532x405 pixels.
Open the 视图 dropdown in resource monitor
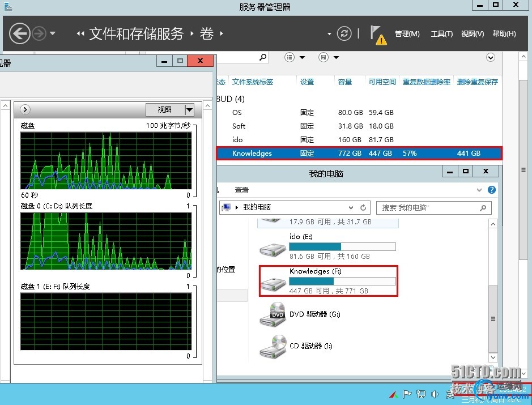point(169,109)
